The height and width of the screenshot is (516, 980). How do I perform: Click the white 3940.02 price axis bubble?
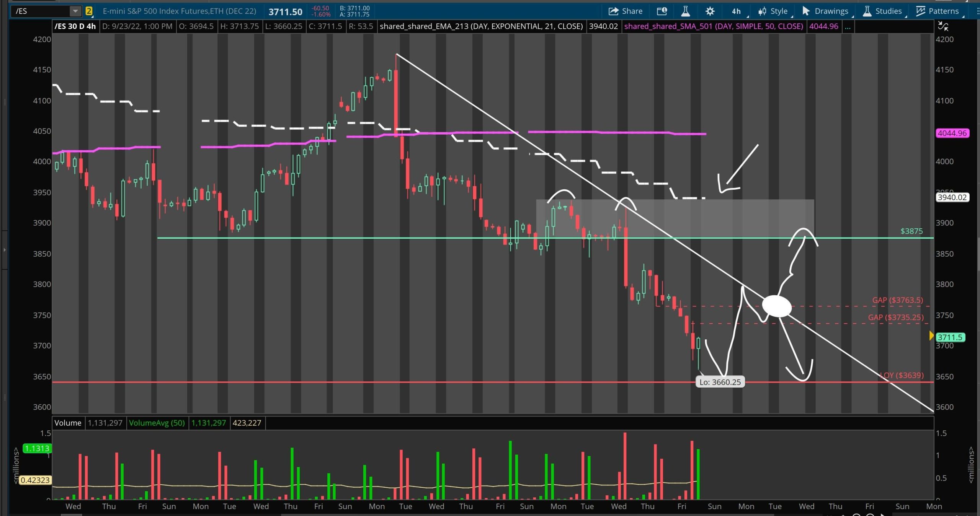click(952, 197)
